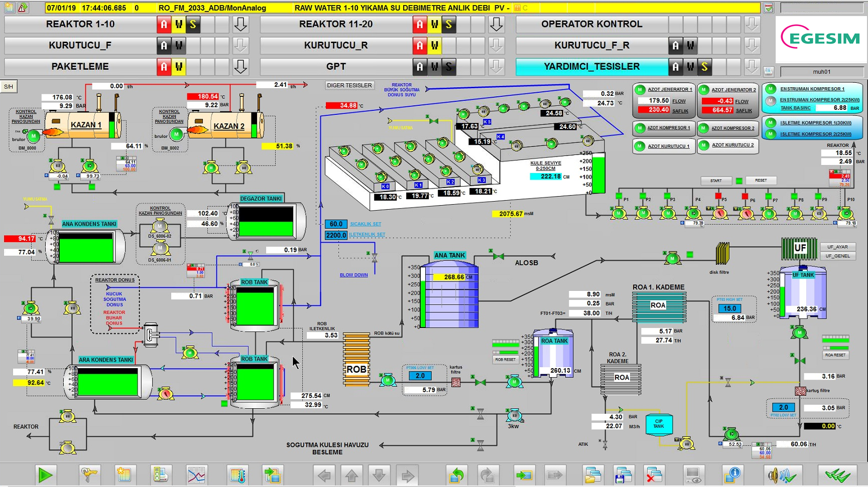
Task: Click the up navigation arrow
Action: [x=351, y=474]
